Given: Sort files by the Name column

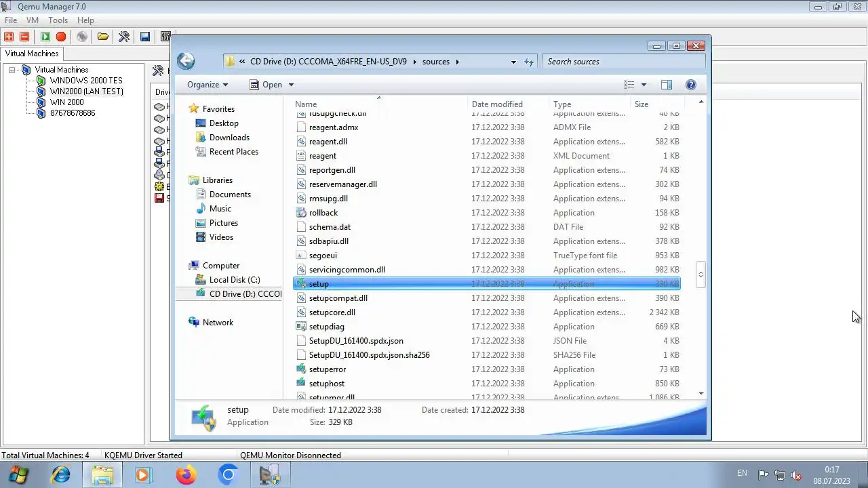Looking at the screenshot, I should 380,104.
